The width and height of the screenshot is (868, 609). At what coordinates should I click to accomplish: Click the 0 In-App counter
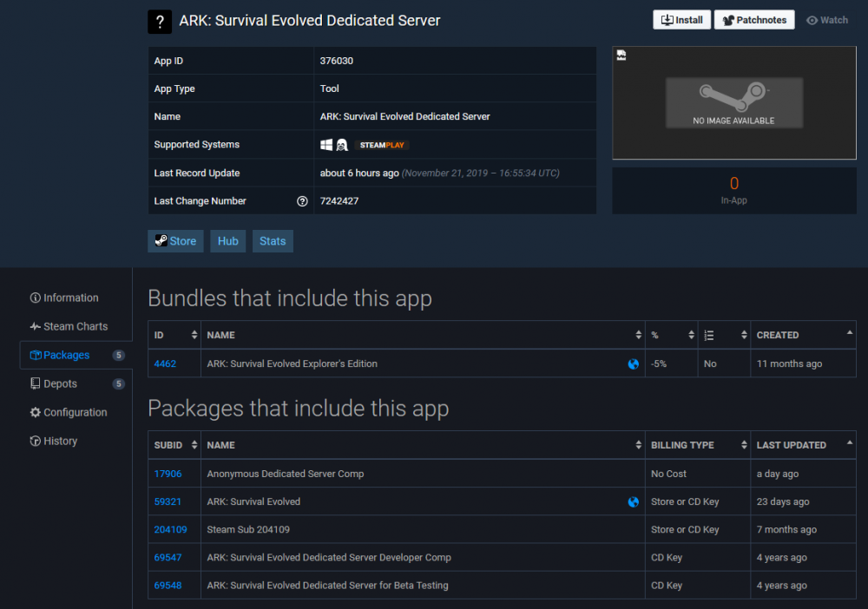pos(734,190)
